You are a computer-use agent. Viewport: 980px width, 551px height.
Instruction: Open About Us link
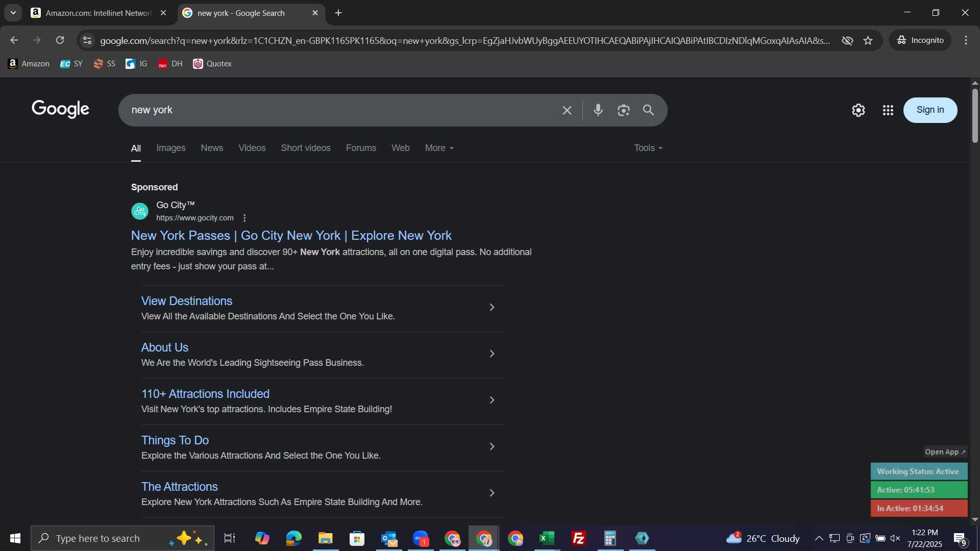click(x=165, y=347)
